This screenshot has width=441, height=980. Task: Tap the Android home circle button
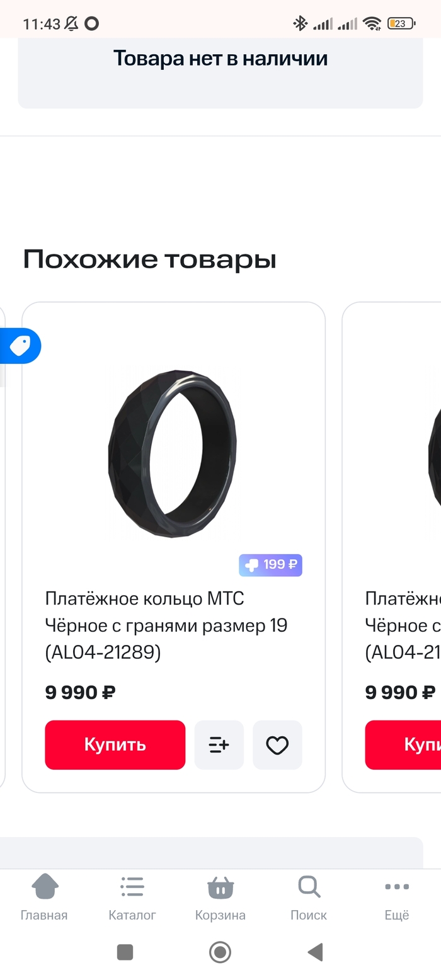[220, 952]
